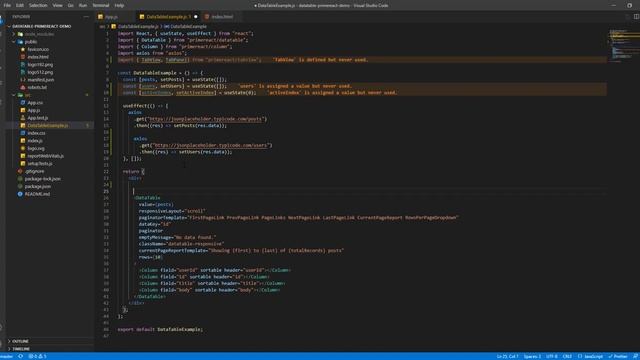Open the Edit menu

(20, 5)
